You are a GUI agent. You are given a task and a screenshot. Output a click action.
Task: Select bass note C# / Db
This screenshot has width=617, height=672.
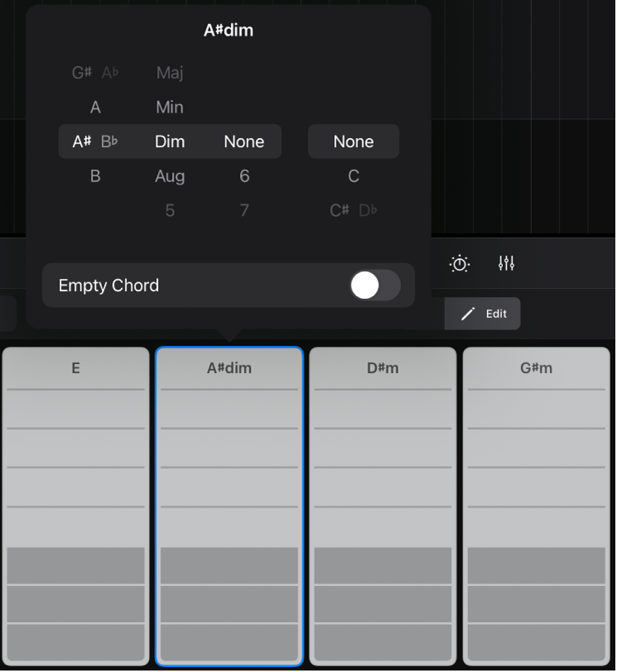[x=354, y=210]
